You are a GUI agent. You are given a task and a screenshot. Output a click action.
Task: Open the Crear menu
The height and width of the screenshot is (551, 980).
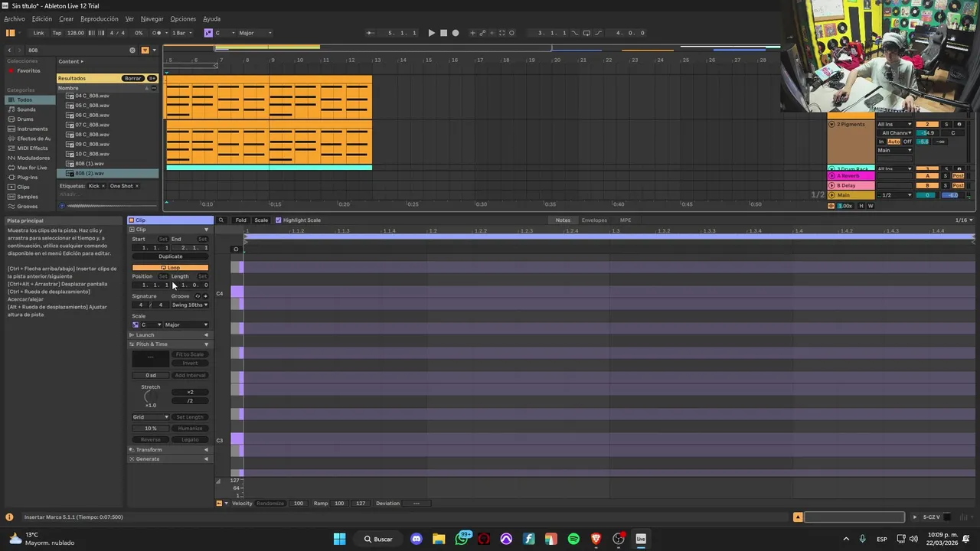coord(67,18)
